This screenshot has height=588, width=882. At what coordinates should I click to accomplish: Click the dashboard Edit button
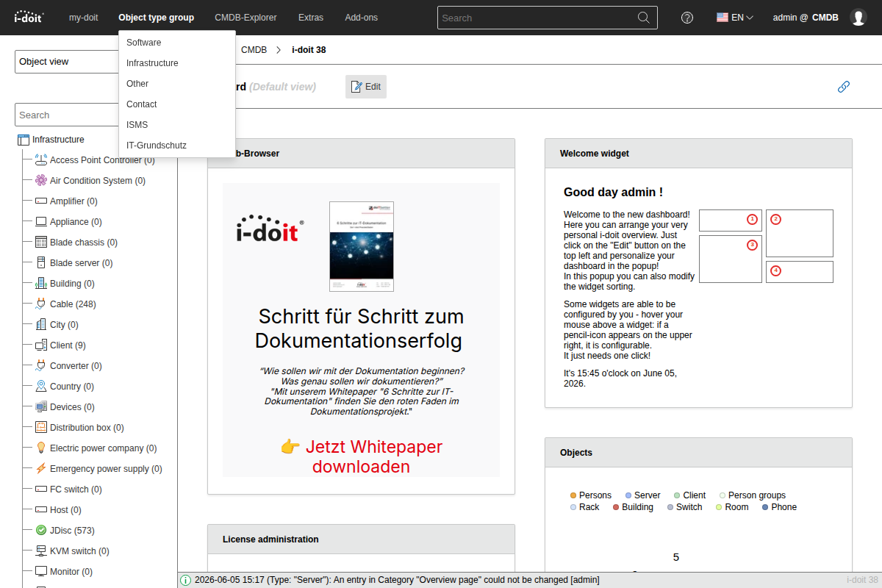click(x=366, y=87)
